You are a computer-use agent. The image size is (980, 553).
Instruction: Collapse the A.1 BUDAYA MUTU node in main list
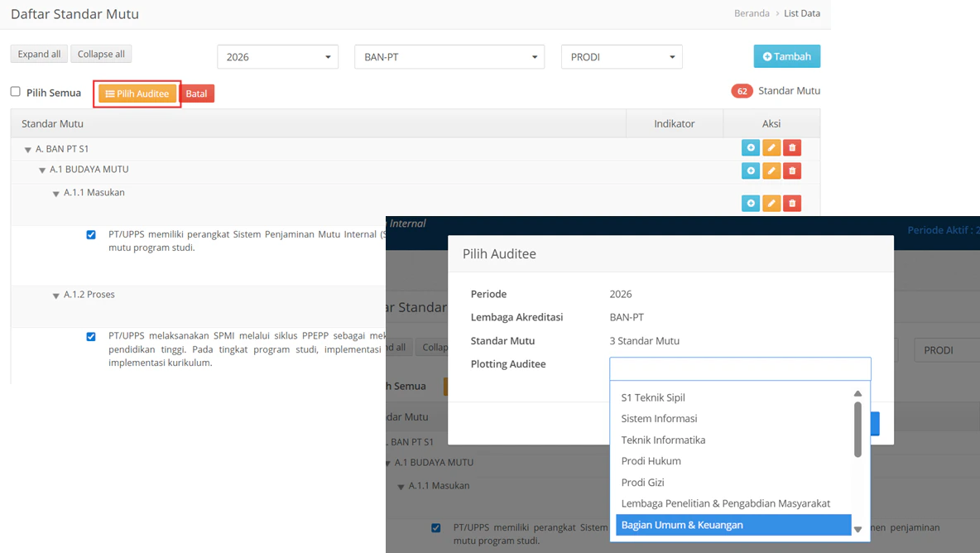coord(42,171)
